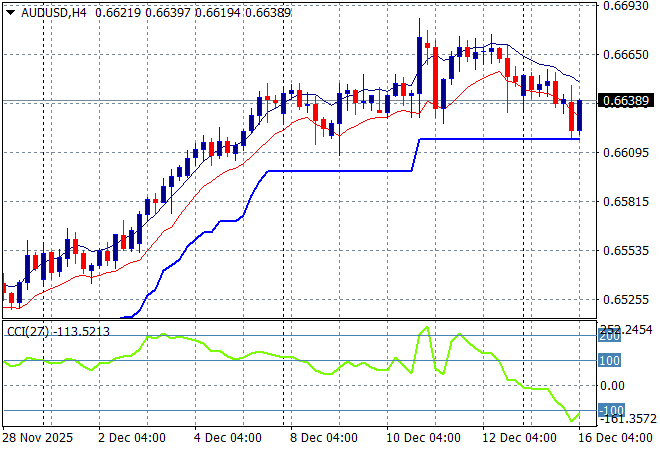The width and height of the screenshot is (660, 450).
Task: Click the 4 Dec 04:00 time label
Action: pos(228,438)
